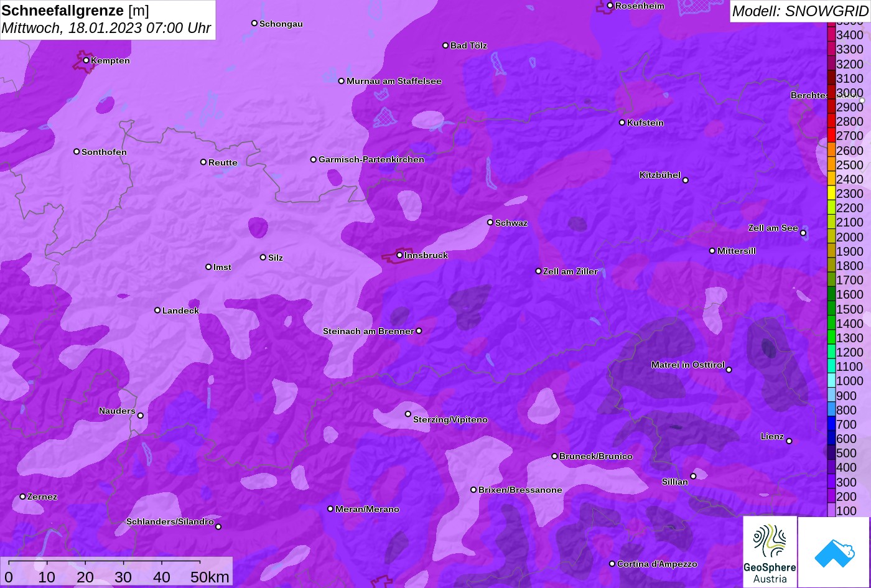Click the 50km label on the scale bar
The width and height of the screenshot is (871, 588).
coord(210,577)
